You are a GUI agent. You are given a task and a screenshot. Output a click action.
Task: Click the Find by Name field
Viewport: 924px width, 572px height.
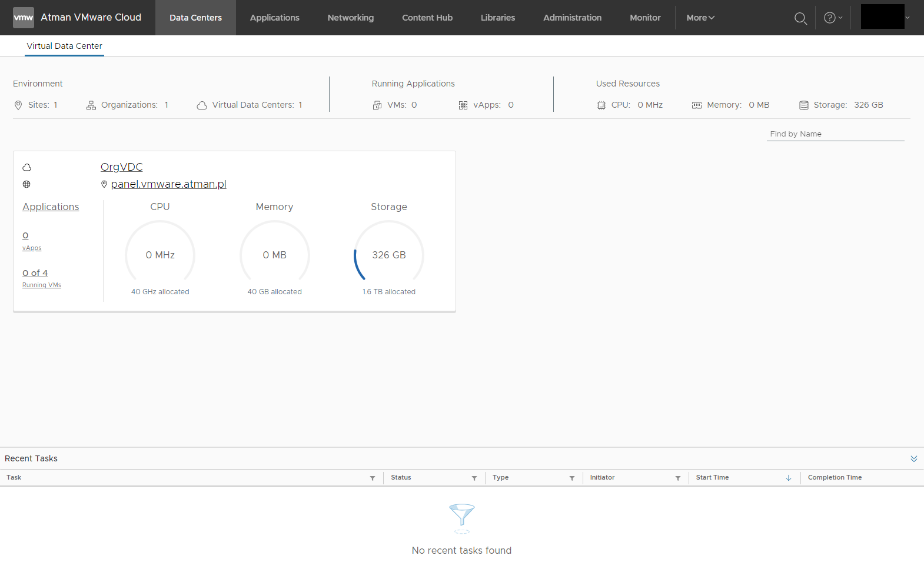point(835,134)
